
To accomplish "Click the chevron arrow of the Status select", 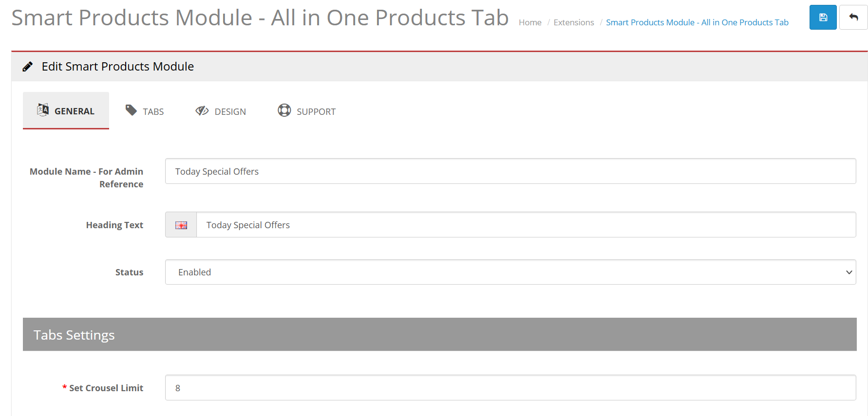I will (849, 272).
